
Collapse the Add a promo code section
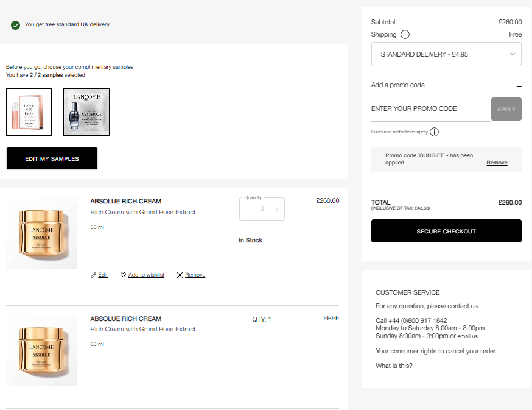coord(519,85)
